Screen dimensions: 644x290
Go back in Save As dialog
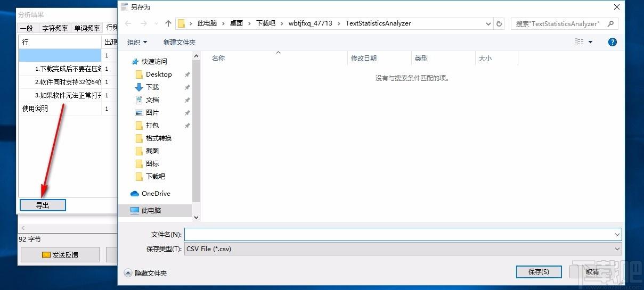pos(128,23)
